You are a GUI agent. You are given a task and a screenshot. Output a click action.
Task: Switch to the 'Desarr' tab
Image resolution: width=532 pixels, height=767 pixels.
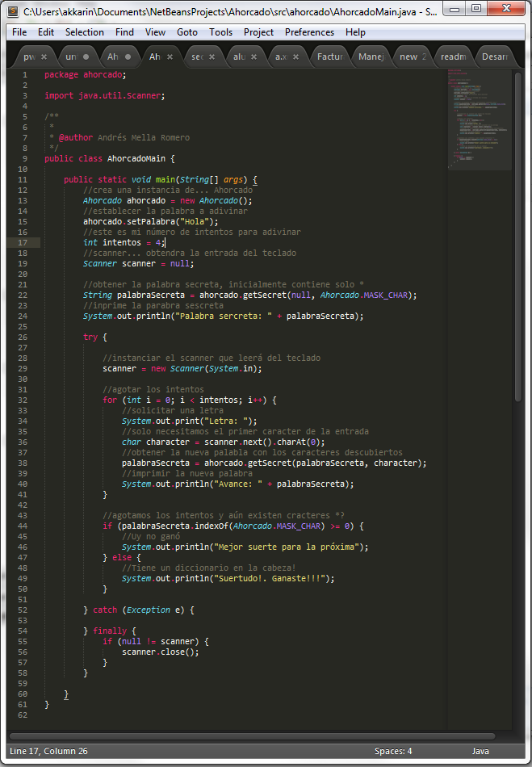(495, 57)
